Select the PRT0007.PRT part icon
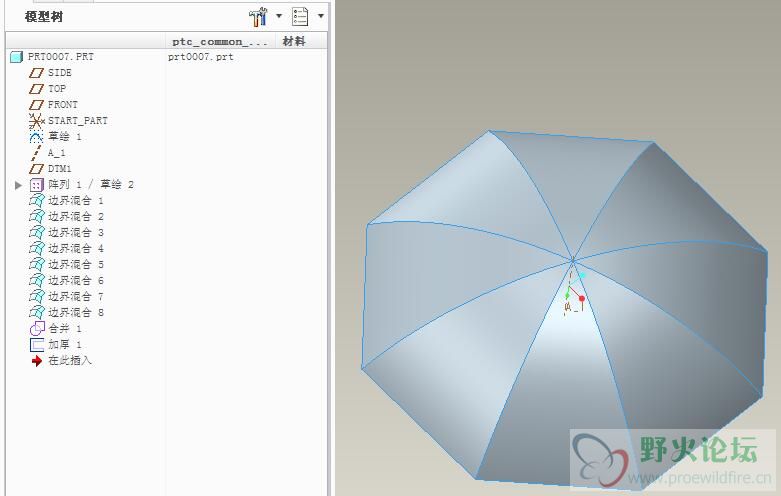The height and width of the screenshot is (496, 781). click(x=16, y=57)
